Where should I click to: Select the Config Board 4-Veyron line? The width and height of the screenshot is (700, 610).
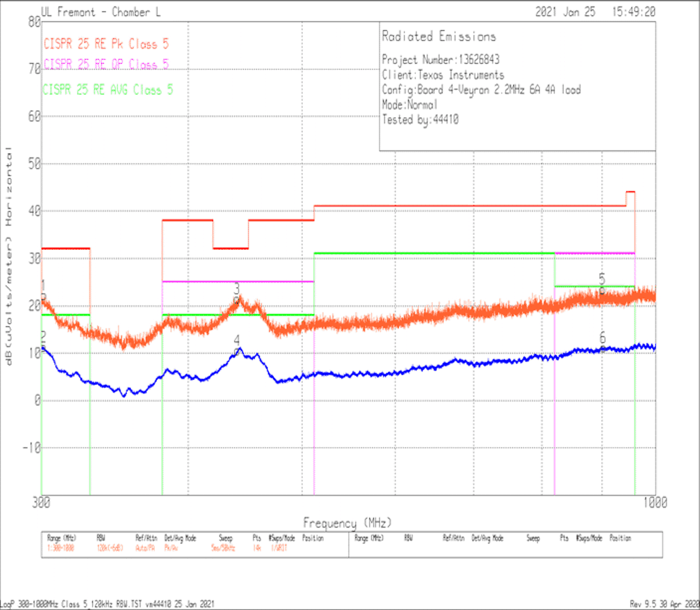(x=481, y=90)
